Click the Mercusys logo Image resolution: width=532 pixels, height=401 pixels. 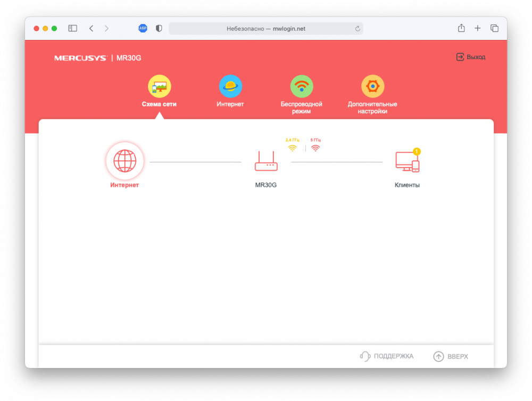tap(80, 58)
